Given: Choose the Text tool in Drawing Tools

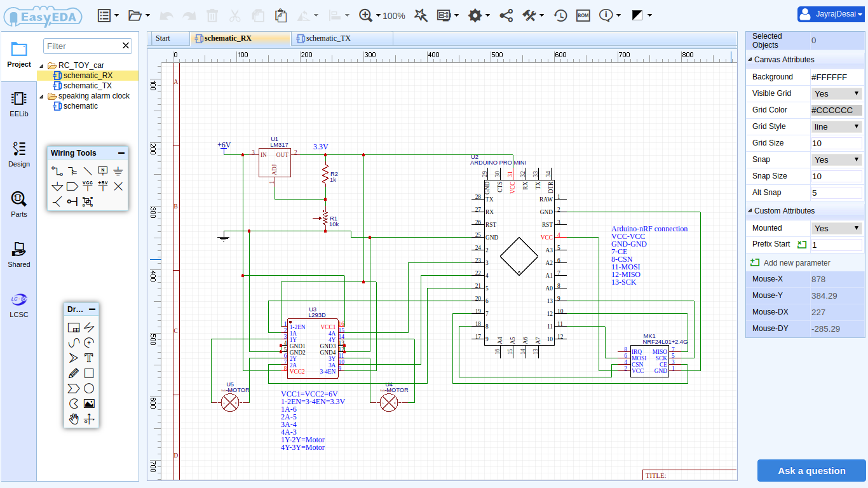Looking at the screenshot, I should click(x=89, y=358).
